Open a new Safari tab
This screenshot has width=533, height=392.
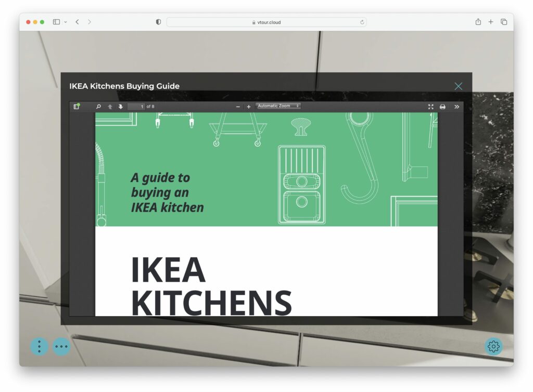point(491,22)
